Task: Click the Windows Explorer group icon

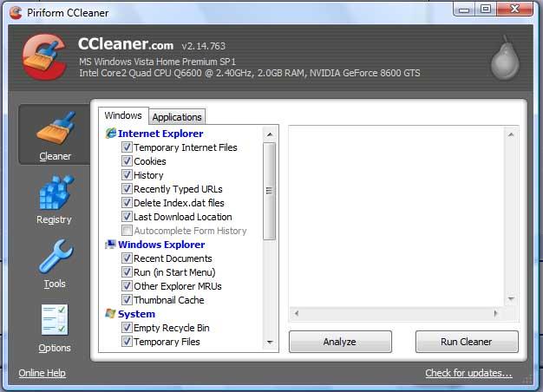Action: point(111,245)
